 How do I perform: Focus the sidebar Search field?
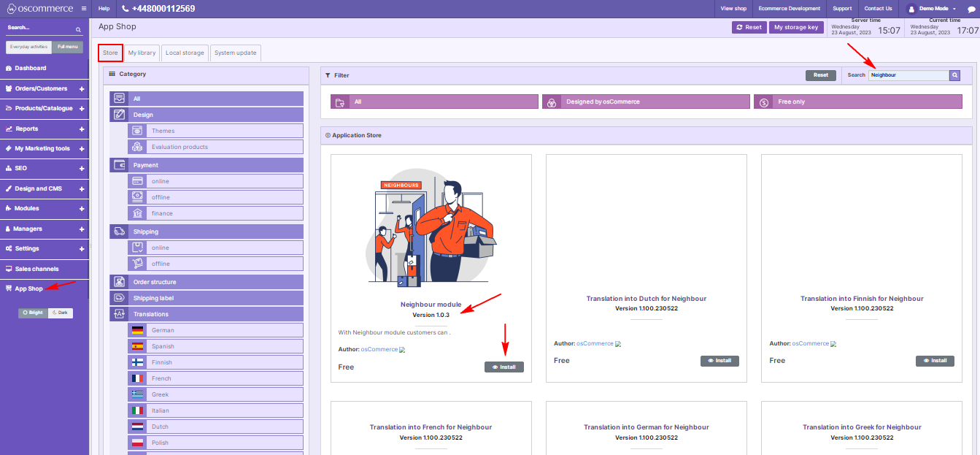tap(40, 28)
